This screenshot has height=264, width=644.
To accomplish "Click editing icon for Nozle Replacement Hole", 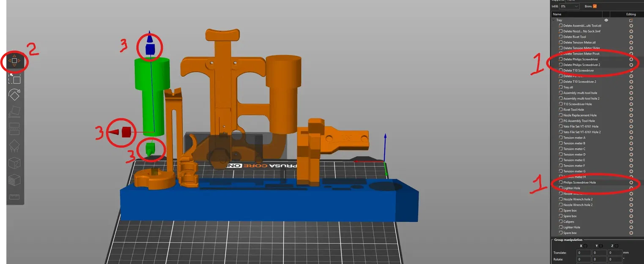I will (x=631, y=115).
